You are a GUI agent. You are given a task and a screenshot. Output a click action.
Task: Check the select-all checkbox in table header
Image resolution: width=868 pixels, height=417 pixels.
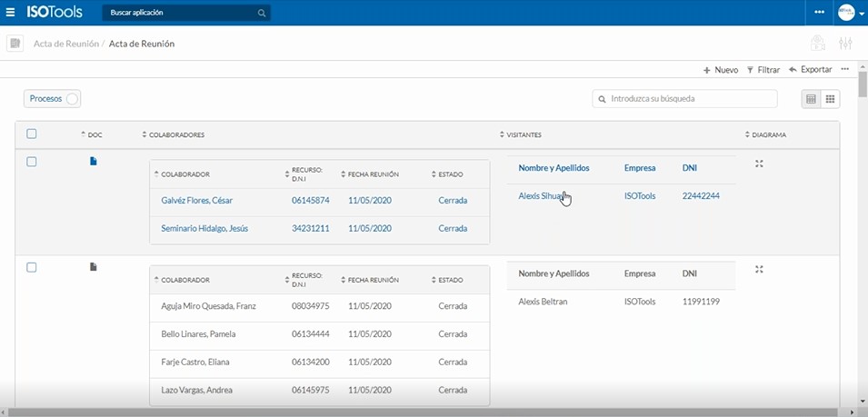tap(32, 134)
